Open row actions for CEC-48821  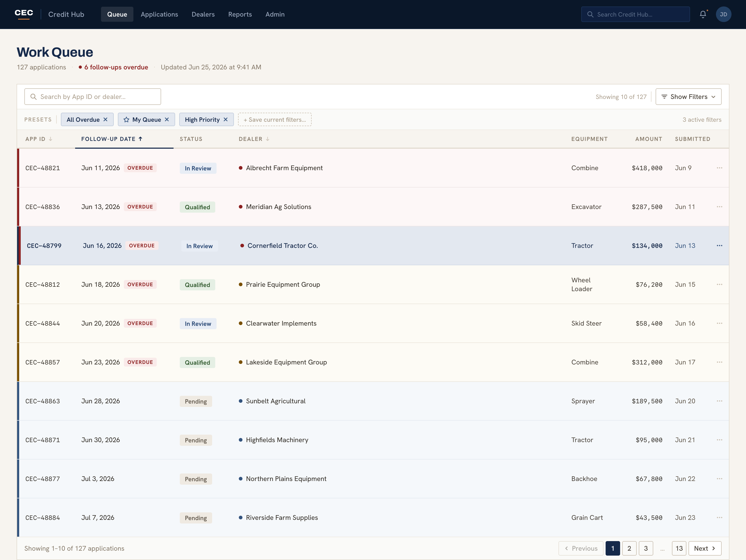click(719, 168)
